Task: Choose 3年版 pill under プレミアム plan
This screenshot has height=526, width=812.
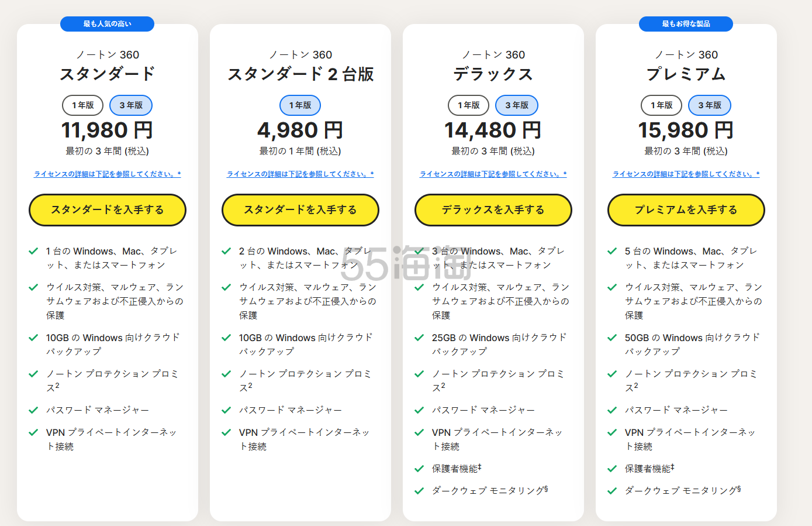Action: (710, 105)
